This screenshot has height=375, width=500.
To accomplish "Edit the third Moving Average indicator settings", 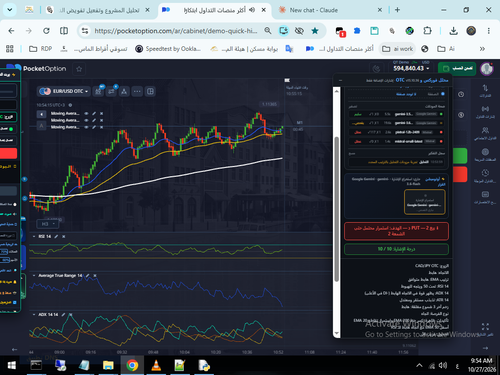I will pyautogui.click(x=94, y=127).
